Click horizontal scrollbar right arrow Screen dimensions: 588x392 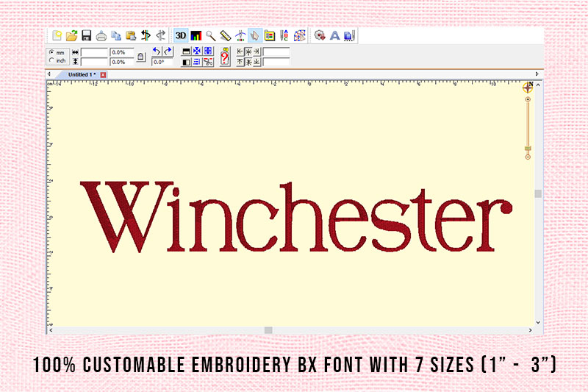pyautogui.click(x=530, y=330)
